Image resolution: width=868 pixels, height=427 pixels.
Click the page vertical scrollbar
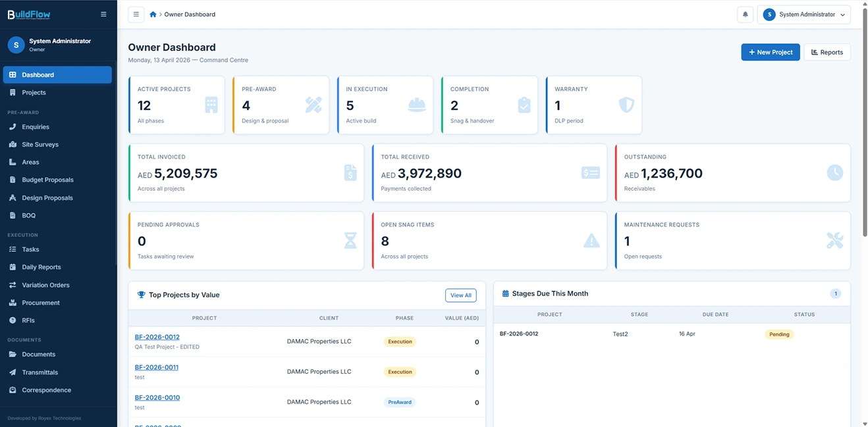[863, 132]
